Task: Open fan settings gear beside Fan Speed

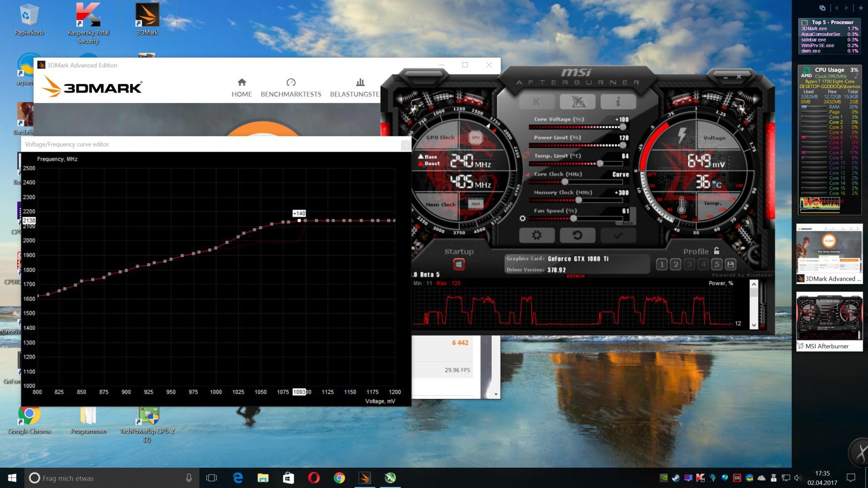Action: point(522,218)
